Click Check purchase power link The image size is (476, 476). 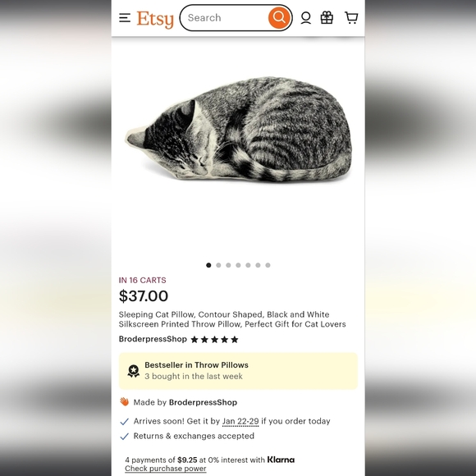tap(166, 469)
